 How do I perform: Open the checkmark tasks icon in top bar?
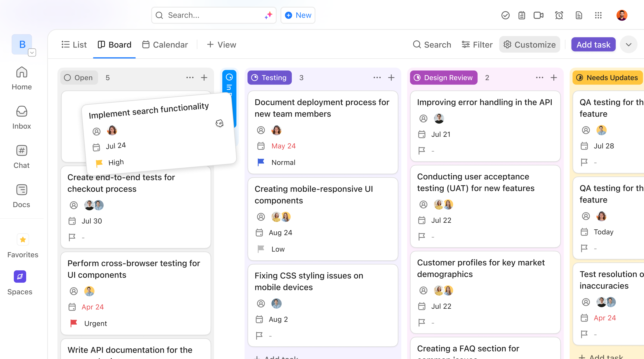(x=505, y=15)
